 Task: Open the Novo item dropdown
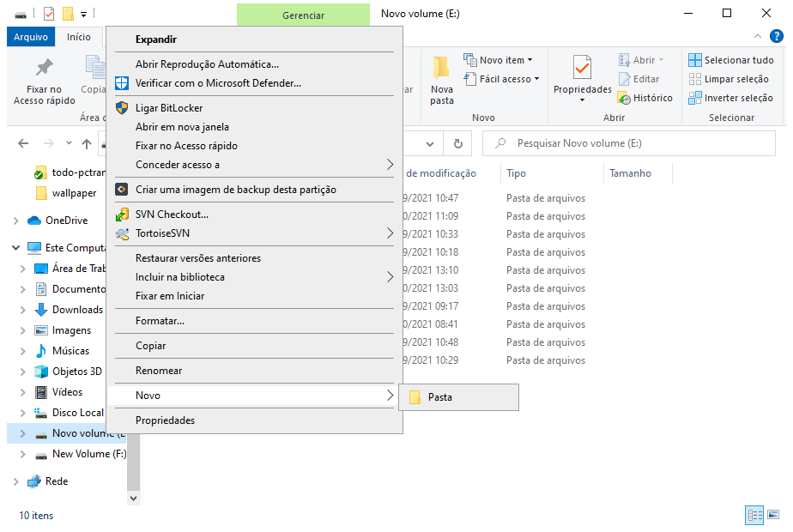498,60
